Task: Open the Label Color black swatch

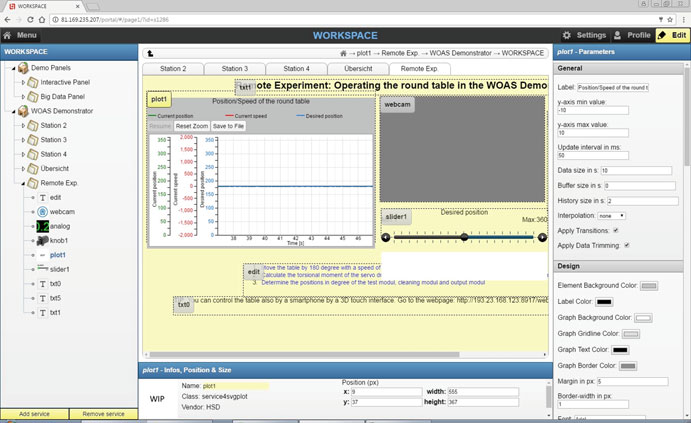Action: tap(604, 301)
